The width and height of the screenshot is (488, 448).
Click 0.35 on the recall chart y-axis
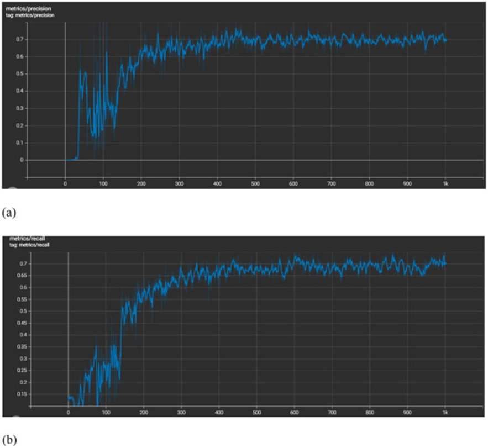coord(22,346)
